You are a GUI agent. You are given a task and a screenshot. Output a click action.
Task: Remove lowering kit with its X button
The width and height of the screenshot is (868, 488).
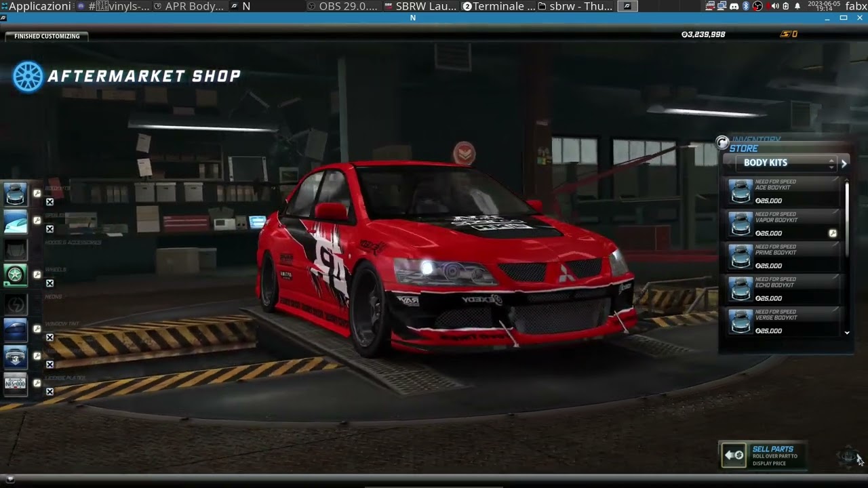coord(50,365)
